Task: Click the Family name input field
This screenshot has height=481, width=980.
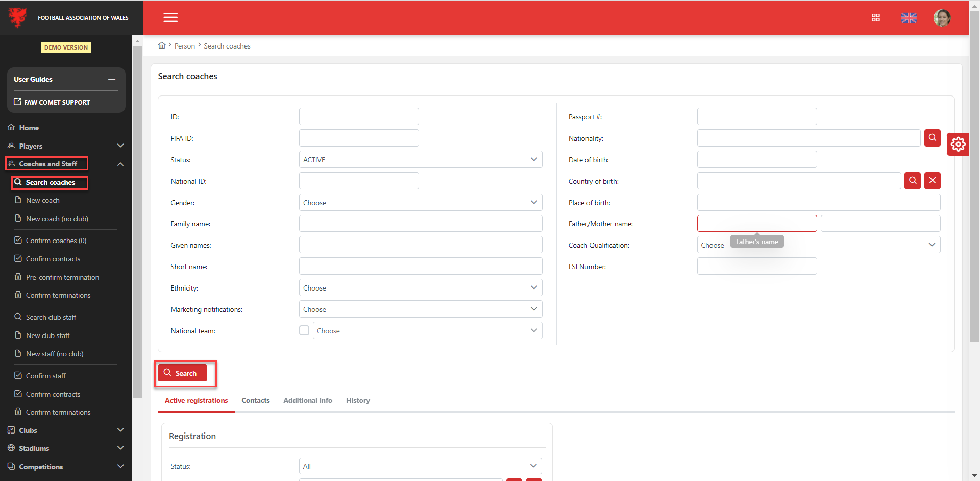Action: pyautogui.click(x=420, y=224)
